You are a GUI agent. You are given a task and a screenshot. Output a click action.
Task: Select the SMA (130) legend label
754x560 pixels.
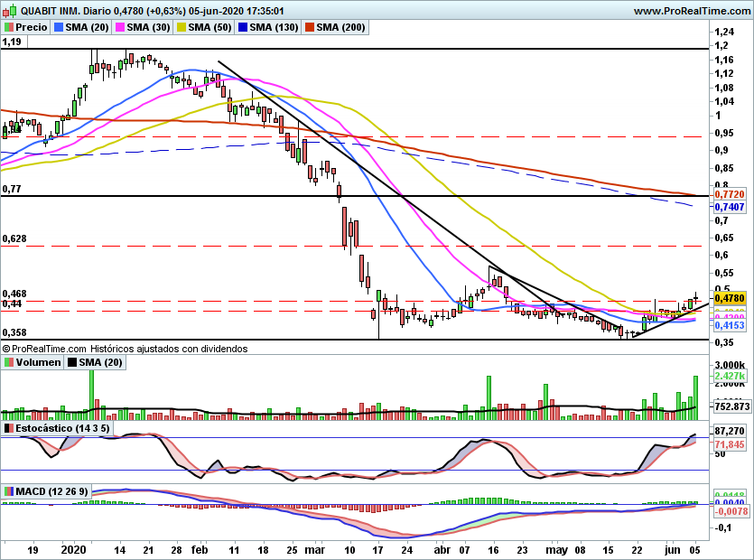click(275, 27)
